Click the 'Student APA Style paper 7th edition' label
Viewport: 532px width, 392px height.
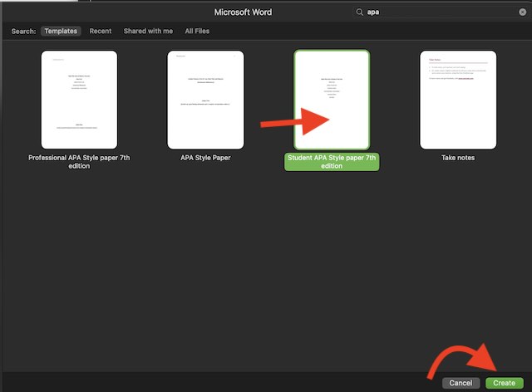pyautogui.click(x=332, y=162)
